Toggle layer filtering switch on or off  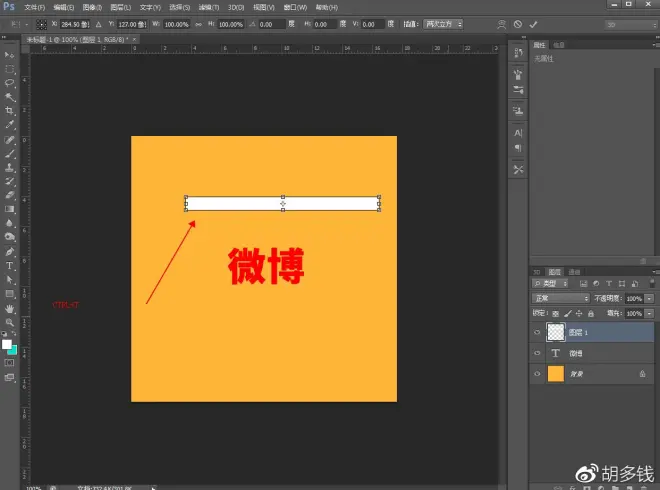pyautogui.click(x=652, y=283)
